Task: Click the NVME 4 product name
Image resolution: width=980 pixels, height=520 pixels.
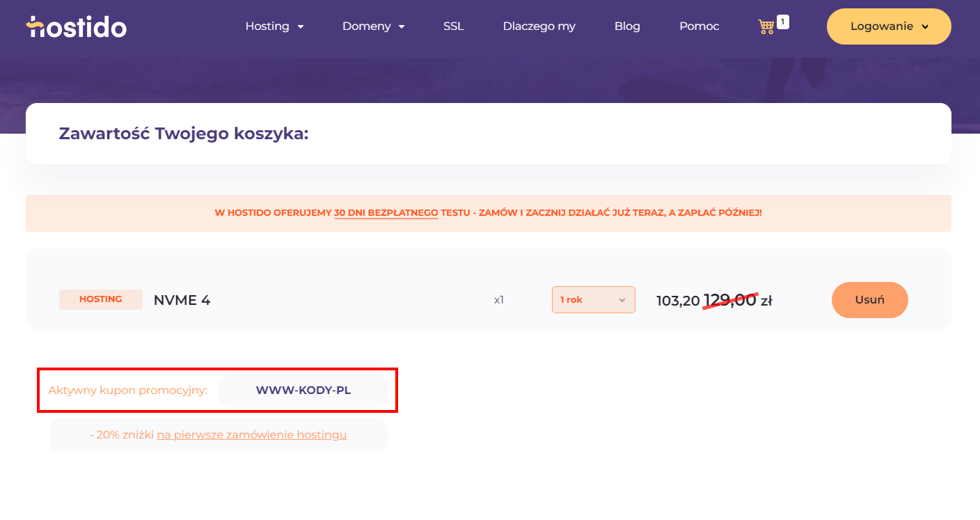Action: (x=182, y=300)
